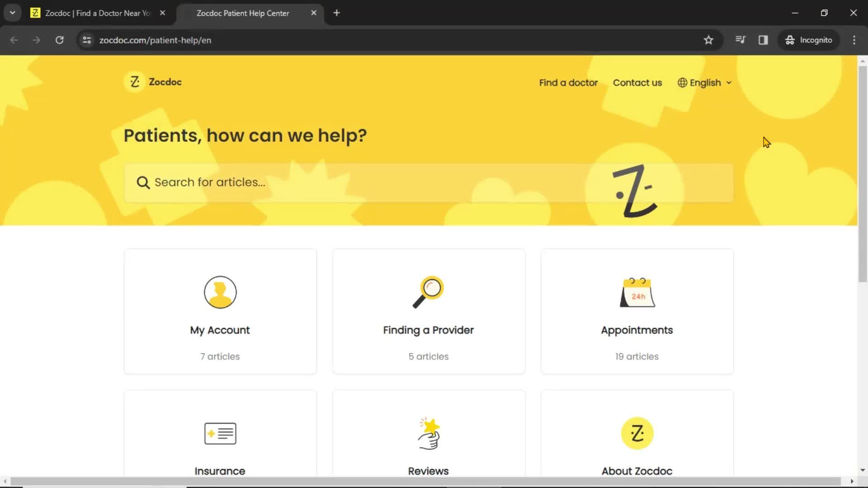The image size is (868, 488).
Task: Switch to the Zocdoc Find a Doctor tab
Action: 98,13
